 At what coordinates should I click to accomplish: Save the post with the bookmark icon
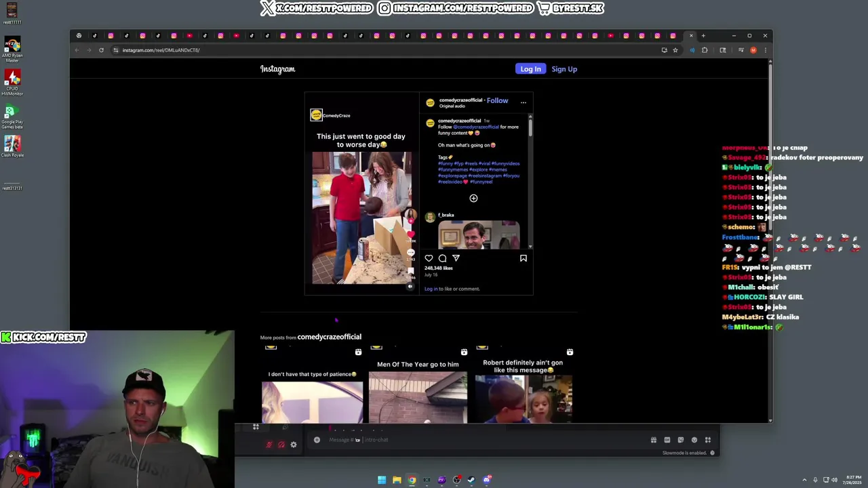pyautogui.click(x=523, y=258)
